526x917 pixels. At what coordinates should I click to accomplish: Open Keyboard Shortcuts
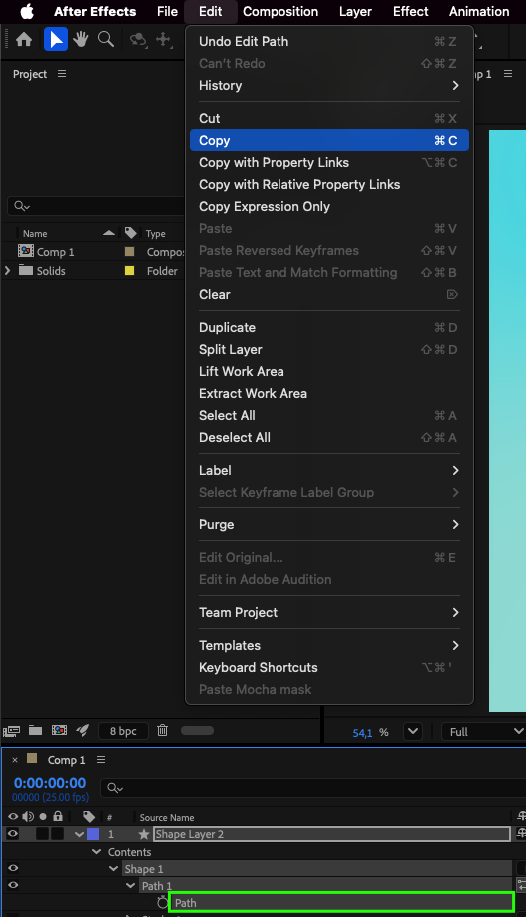pyautogui.click(x=329, y=667)
